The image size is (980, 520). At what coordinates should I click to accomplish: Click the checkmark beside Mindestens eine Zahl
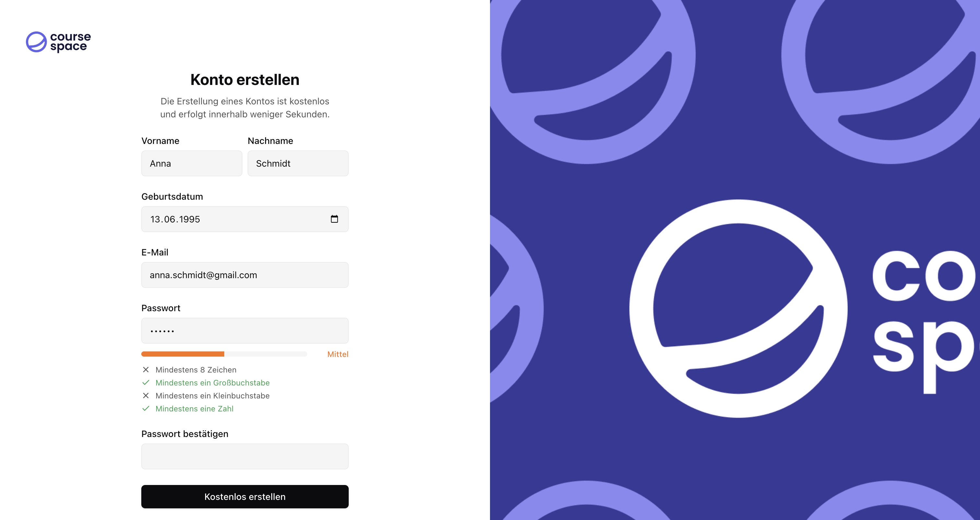[x=146, y=408]
